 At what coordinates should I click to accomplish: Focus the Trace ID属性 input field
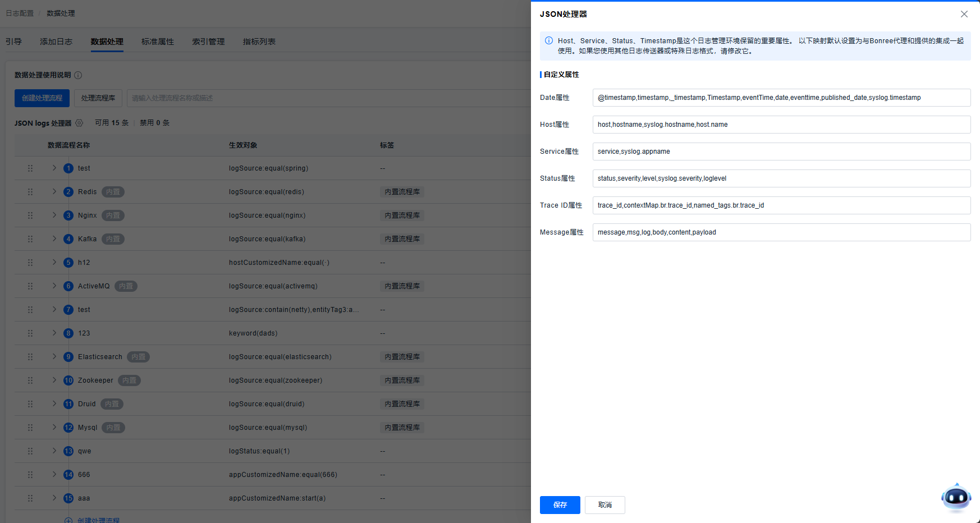pyautogui.click(x=781, y=205)
